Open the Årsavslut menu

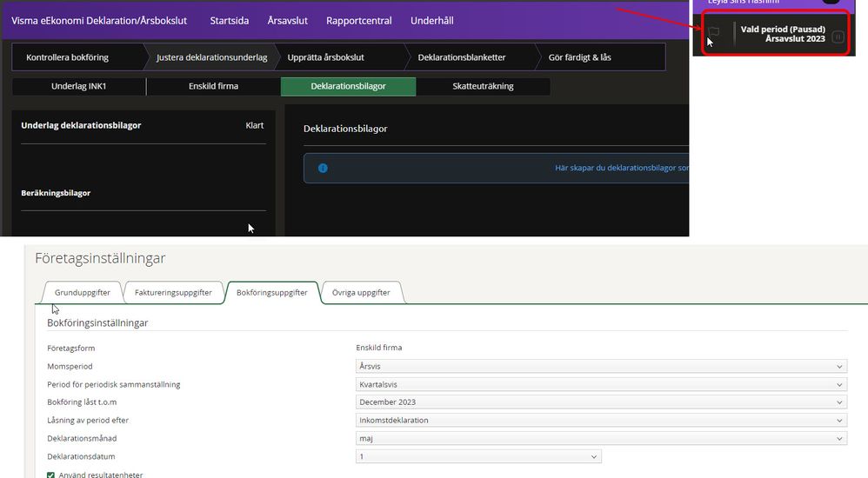point(286,21)
